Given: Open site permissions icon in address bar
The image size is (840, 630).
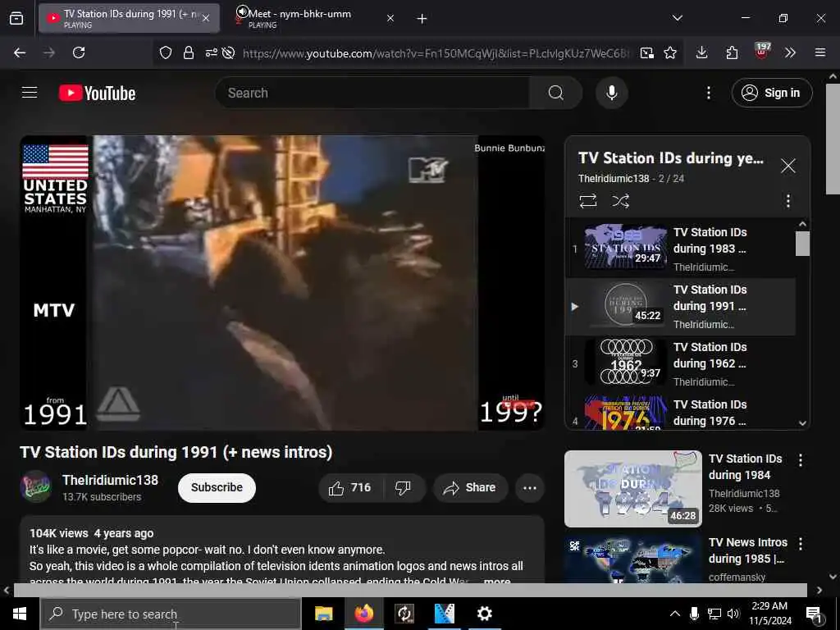Looking at the screenshot, I should pyautogui.click(x=211, y=52).
